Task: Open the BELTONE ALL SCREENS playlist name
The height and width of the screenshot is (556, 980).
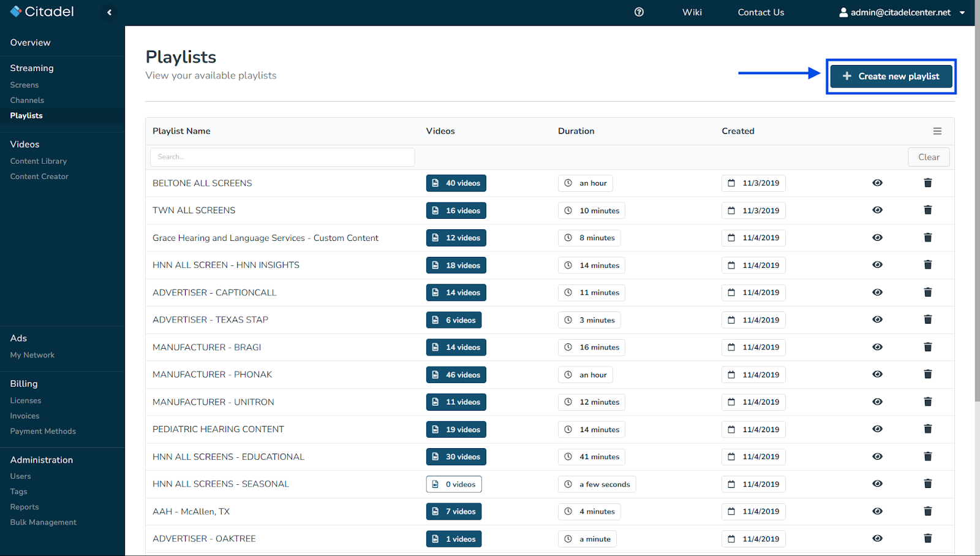Action: click(202, 183)
